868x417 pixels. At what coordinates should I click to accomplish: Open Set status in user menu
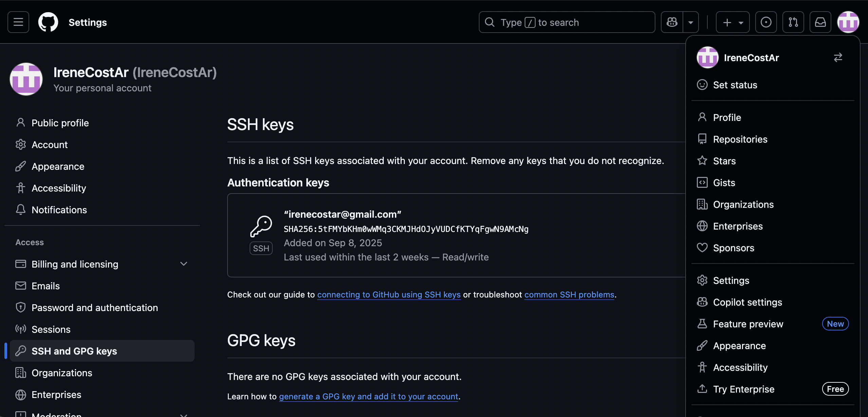pos(773,85)
